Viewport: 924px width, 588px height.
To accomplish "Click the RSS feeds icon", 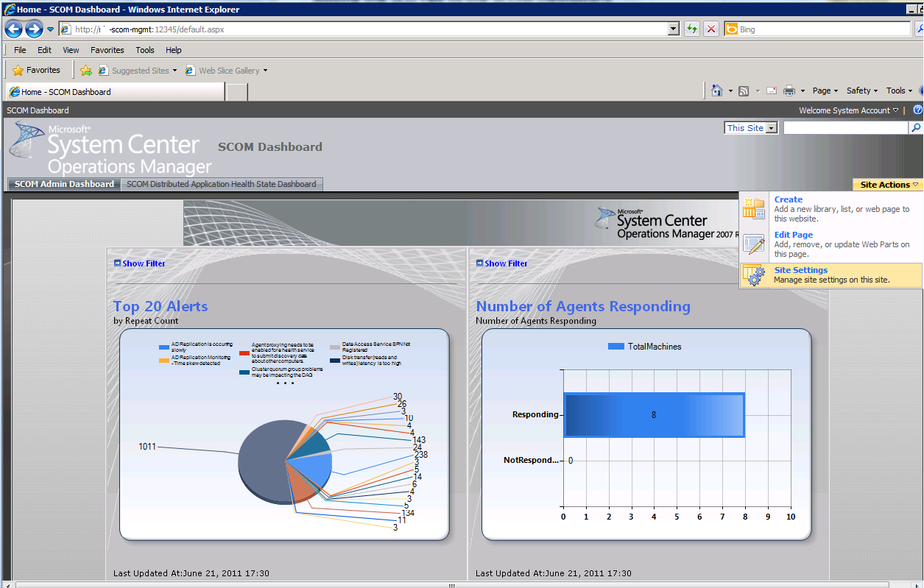I will (744, 90).
